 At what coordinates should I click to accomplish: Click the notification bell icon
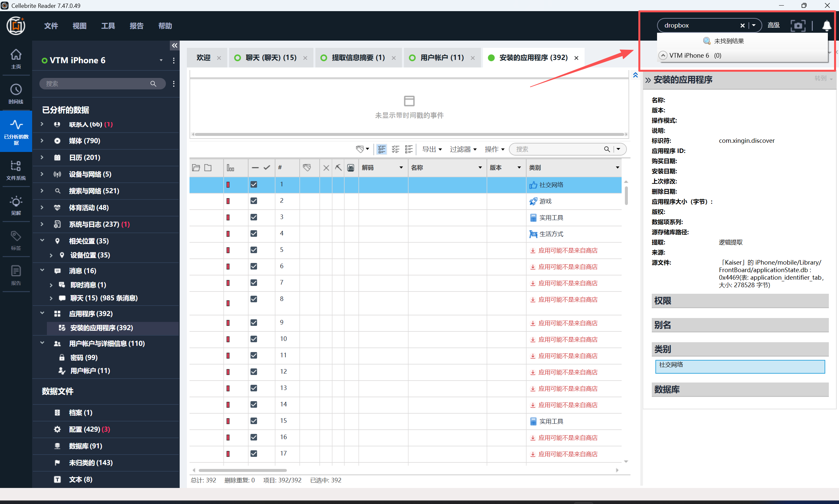[827, 26]
